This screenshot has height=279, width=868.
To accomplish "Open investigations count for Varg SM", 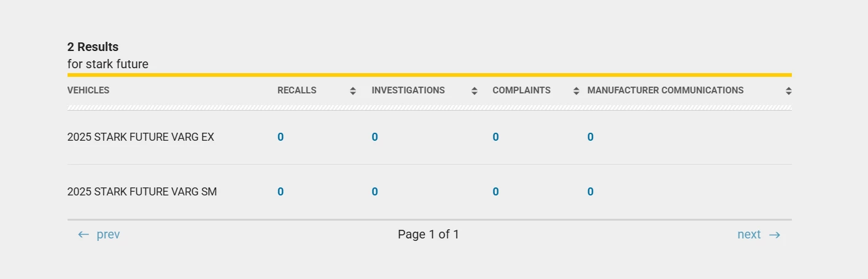I will pos(374,192).
